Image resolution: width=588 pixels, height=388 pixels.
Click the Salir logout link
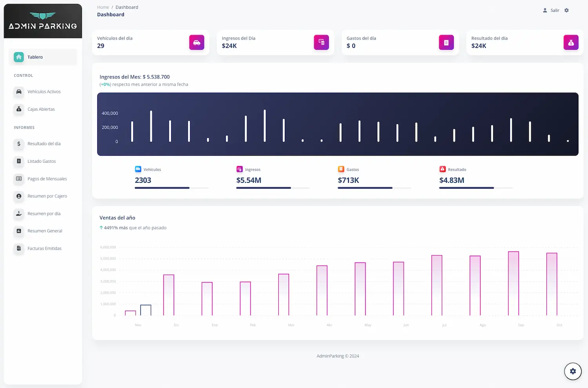point(554,11)
